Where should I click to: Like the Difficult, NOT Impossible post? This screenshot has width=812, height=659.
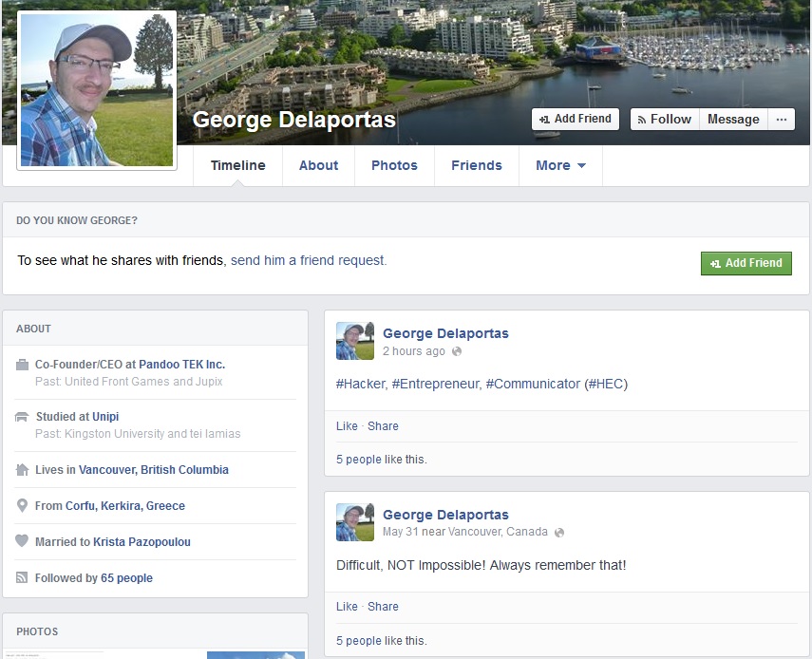(x=347, y=607)
